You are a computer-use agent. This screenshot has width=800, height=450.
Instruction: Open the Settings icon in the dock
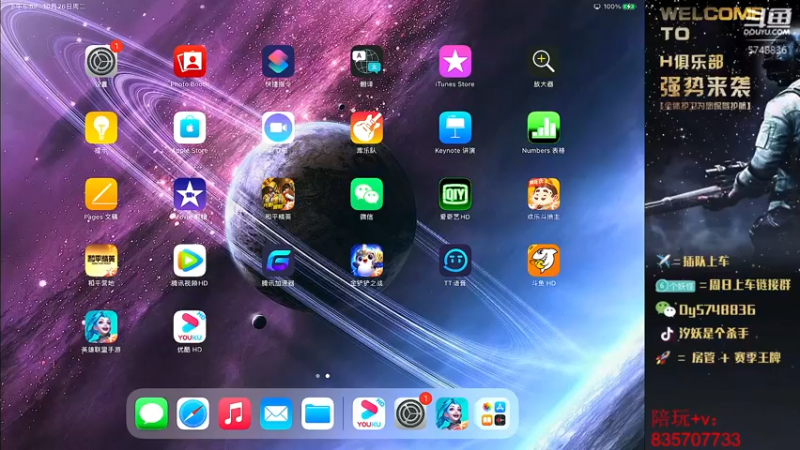click(x=410, y=414)
